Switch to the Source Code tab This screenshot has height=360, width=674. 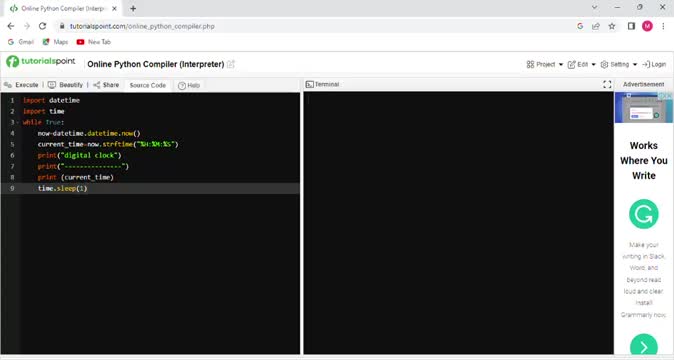[x=147, y=85]
